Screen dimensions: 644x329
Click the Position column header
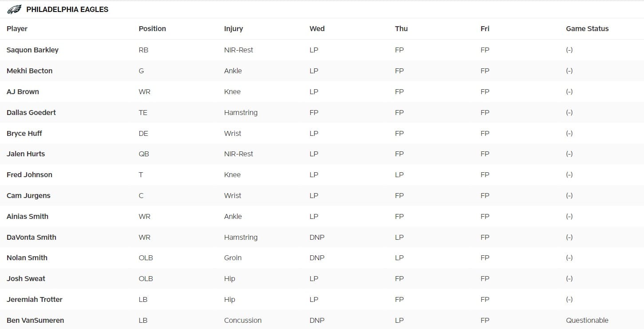(x=152, y=29)
